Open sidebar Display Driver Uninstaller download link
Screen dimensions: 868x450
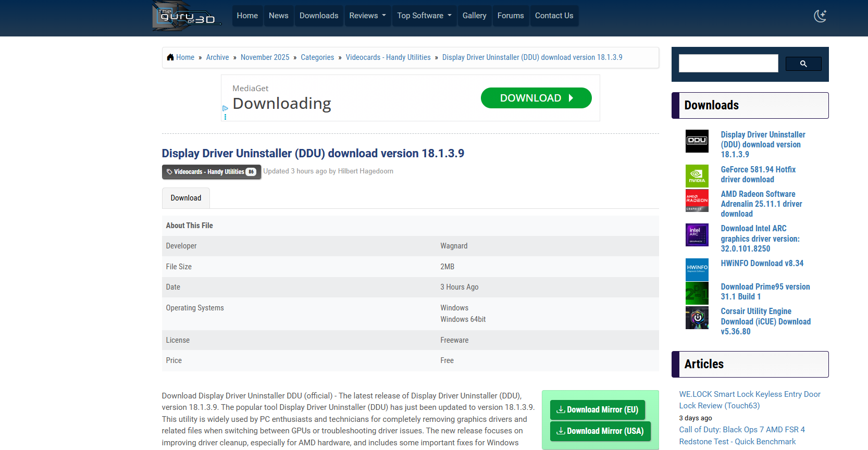(763, 145)
